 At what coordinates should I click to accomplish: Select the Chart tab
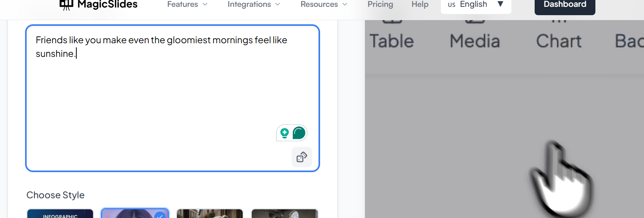point(559,40)
